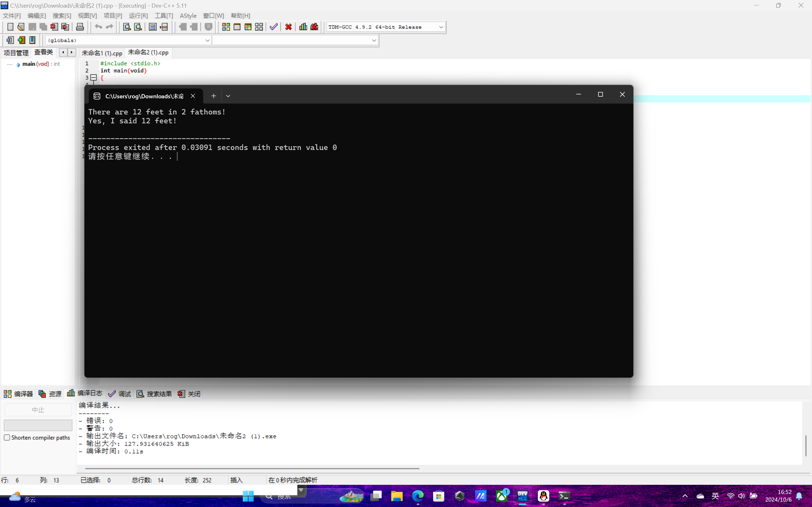
Task: Click the purple Debug checkmark icon
Action: [274, 27]
